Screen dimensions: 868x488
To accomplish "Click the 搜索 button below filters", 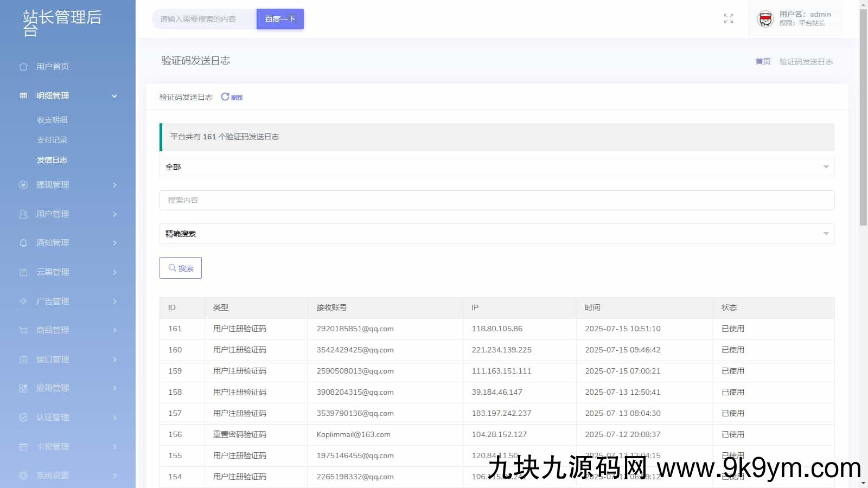I will coord(181,268).
